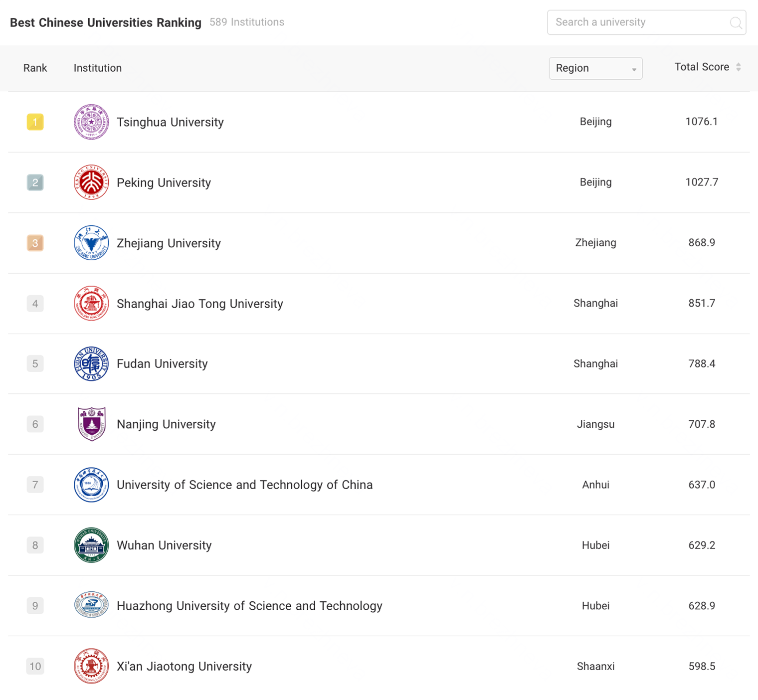Click the Rank column header
The width and height of the screenshot is (758, 700).
pyautogui.click(x=35, y=68)
